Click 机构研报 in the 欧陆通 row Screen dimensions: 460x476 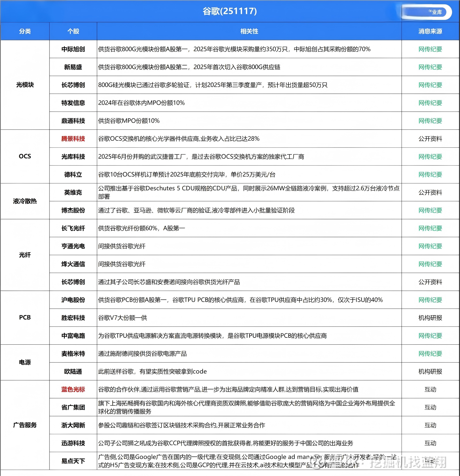point(430,371)
